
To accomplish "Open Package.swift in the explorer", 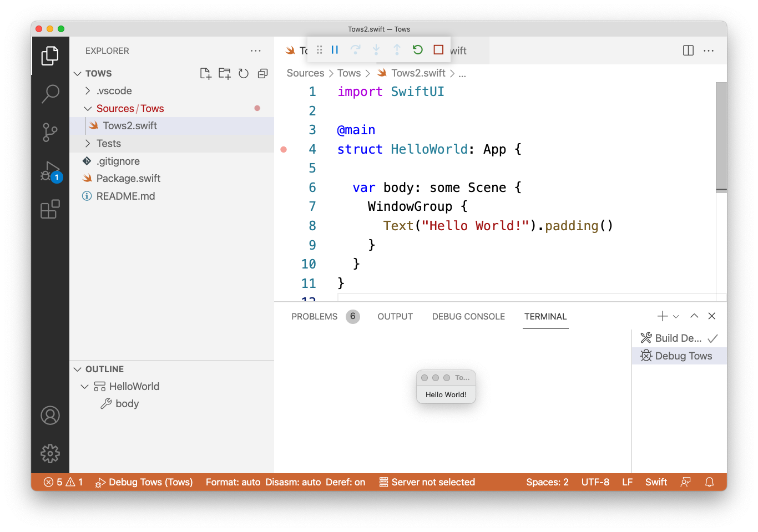I will (172, 179).
